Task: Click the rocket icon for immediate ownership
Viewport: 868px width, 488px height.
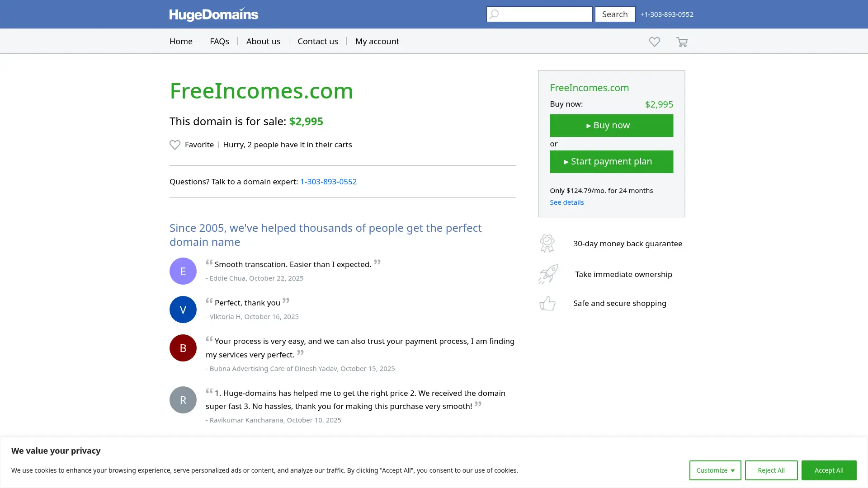Action: tap(547, 274)
